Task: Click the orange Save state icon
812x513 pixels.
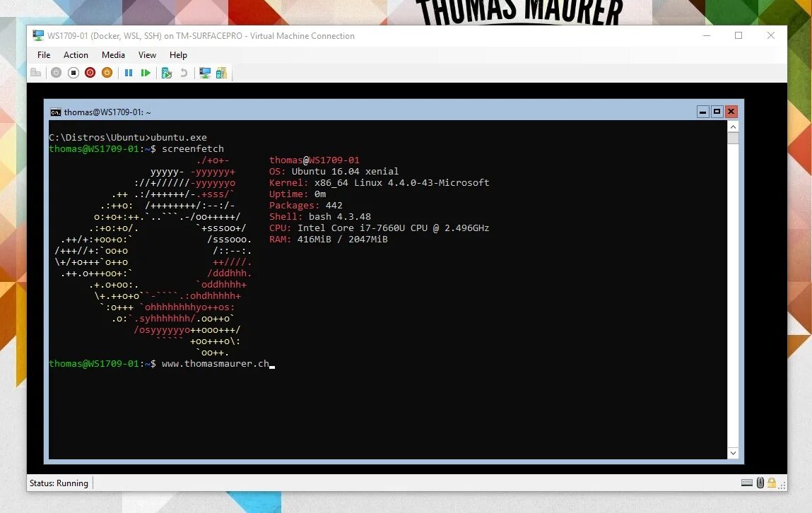Action: click(107, 73)
